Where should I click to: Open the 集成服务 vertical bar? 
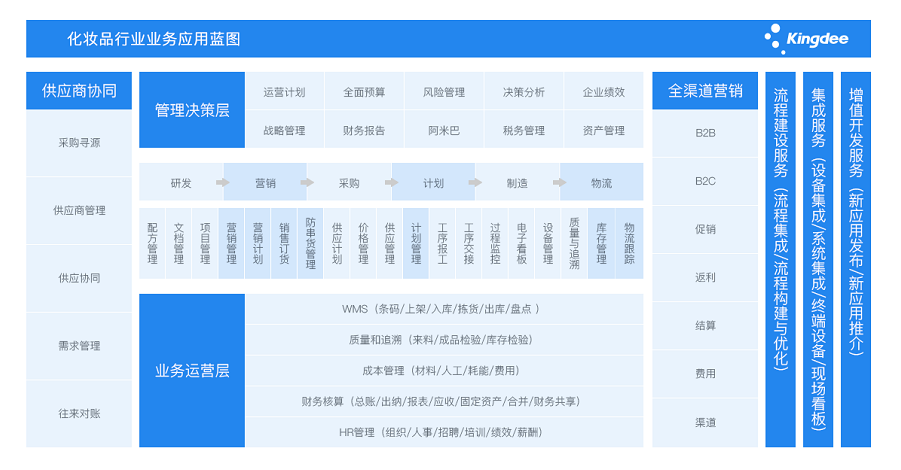[x=818, y=259]
